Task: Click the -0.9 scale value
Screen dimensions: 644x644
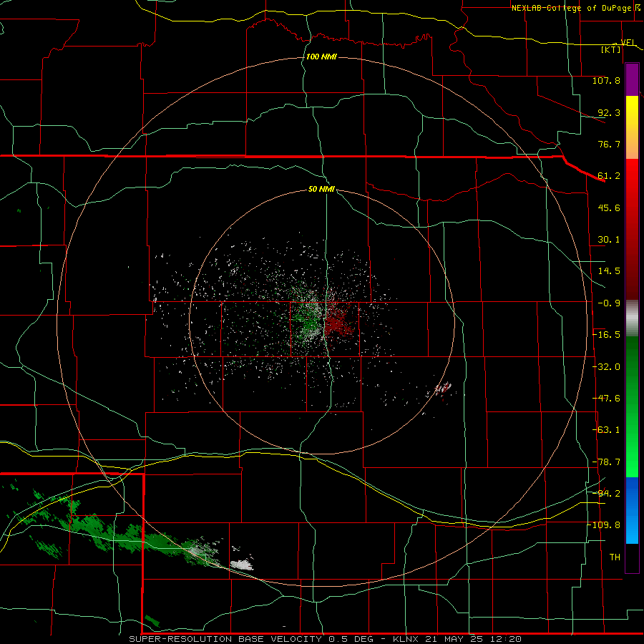Action: (609, 303)
